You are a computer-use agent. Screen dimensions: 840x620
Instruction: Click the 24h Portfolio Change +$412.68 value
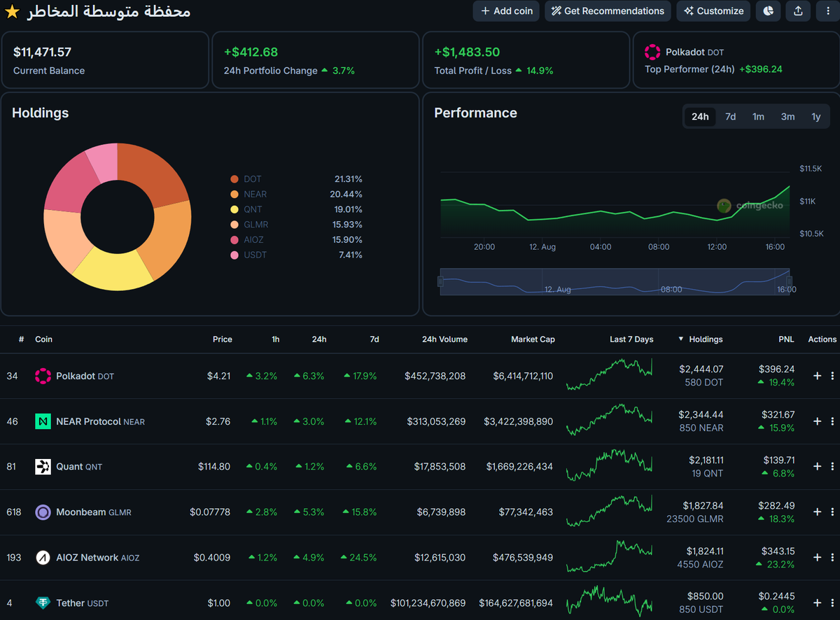(251, 52)
